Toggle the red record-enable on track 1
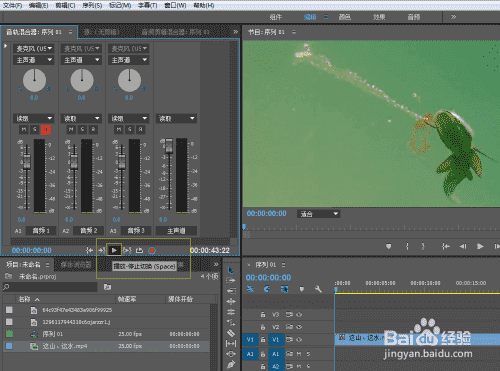 46,130
